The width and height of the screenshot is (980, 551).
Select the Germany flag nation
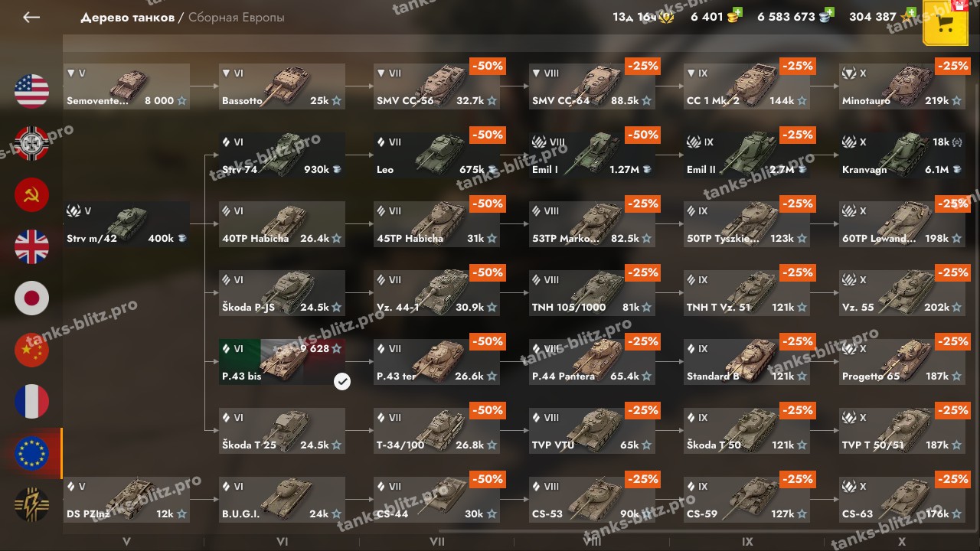[31, 143]
